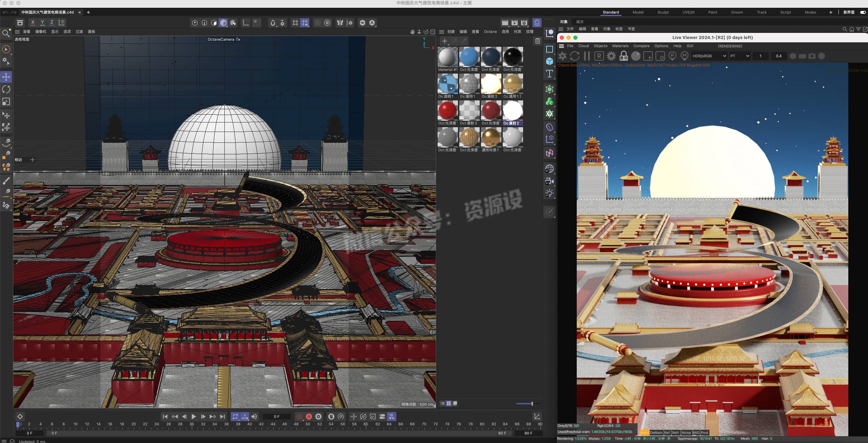Click the magnet snap icon in top toolbar
The image size is (868, 443).
click(x=273, y=23)
